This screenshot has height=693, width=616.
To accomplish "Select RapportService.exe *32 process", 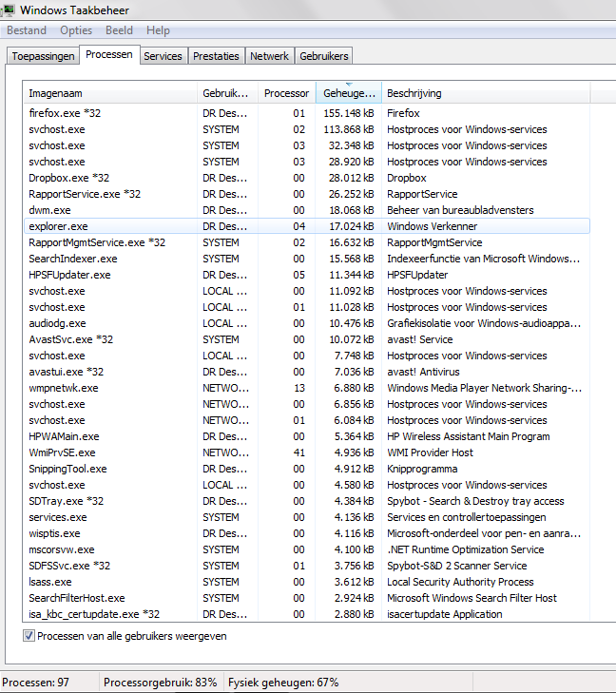I will click(307, 194).
